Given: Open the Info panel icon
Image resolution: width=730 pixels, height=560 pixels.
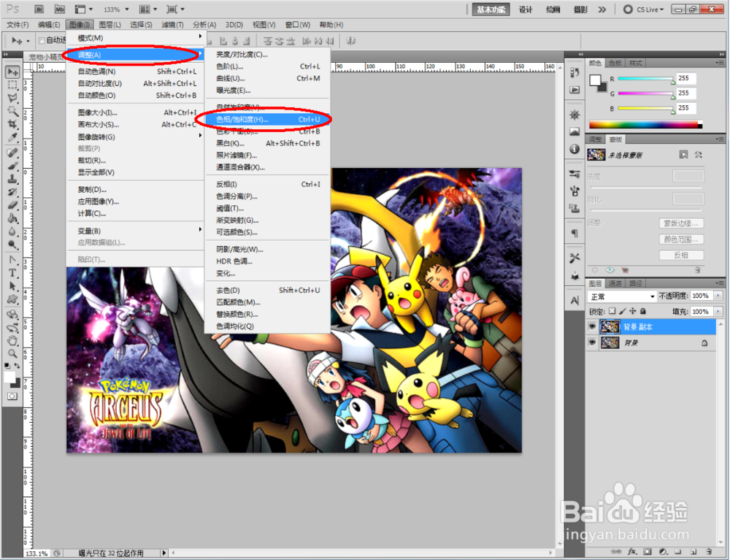Looking at the screenshot, I should [575, 149].
